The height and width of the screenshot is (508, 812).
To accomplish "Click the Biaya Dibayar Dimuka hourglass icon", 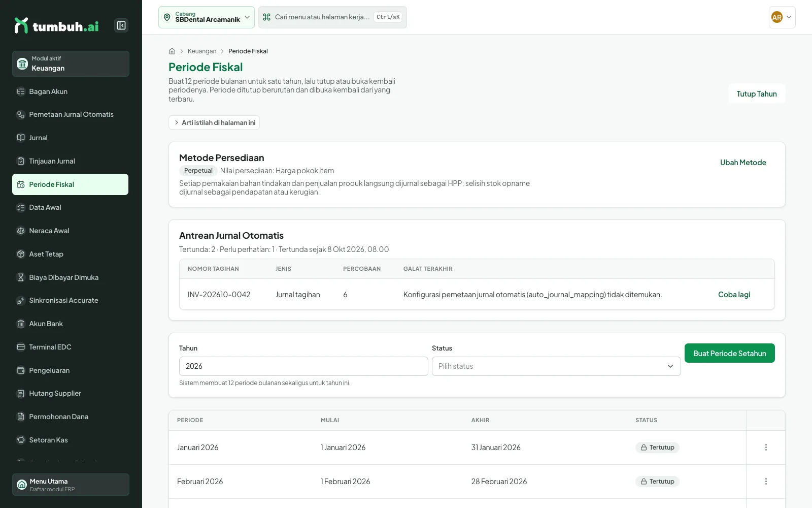I will coord(21,277).
